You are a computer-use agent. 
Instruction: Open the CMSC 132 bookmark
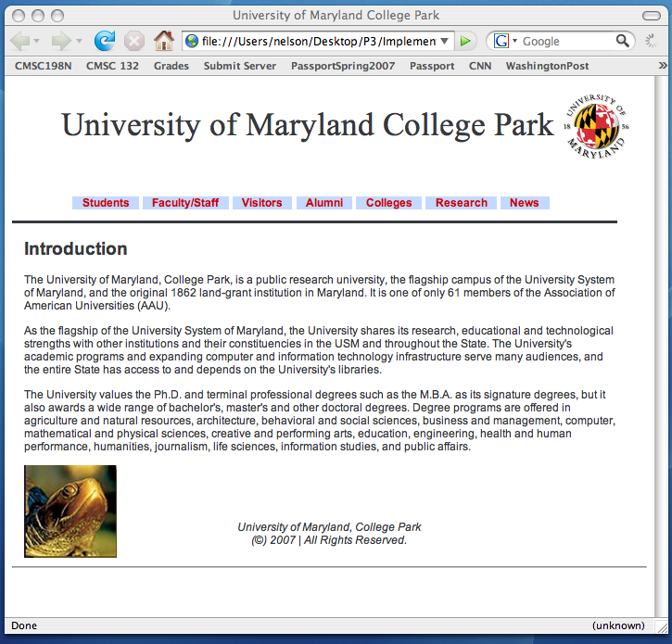coord(112,66)
